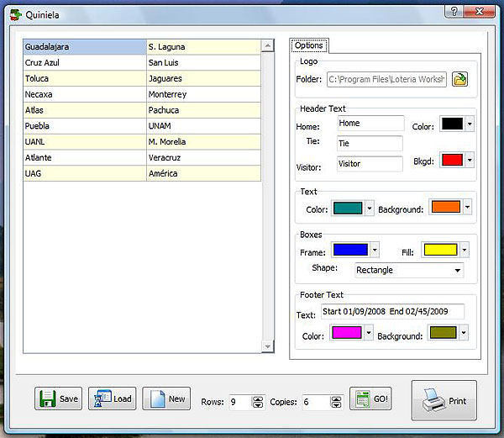Image resolution: width=504 pixels, height=438 pixels.
Task: Expand the header text Color dropdown arrow
Action: 470,124
